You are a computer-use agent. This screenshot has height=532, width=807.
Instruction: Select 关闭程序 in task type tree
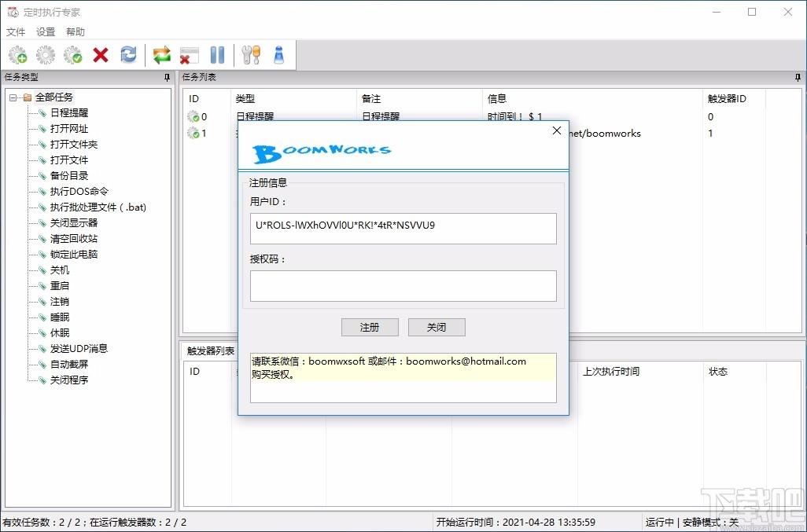coord(69,380)
